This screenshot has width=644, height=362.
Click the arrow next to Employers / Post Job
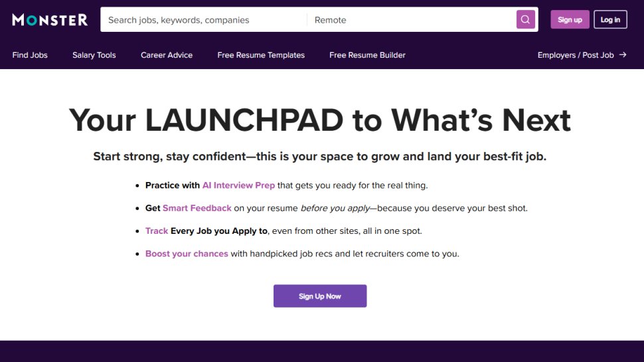(623, 54)
